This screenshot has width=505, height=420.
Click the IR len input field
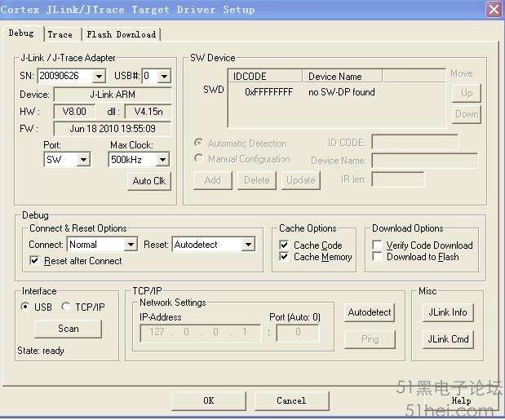pos(398,179)
